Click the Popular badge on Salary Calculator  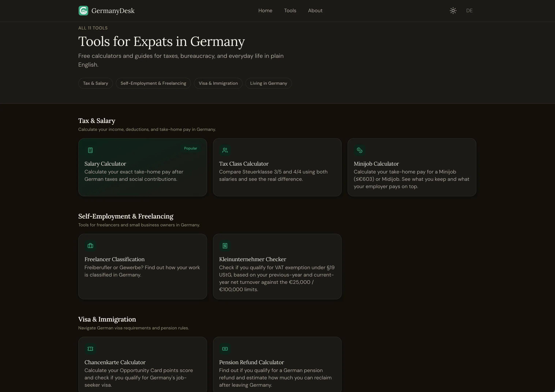pos(190,148)
